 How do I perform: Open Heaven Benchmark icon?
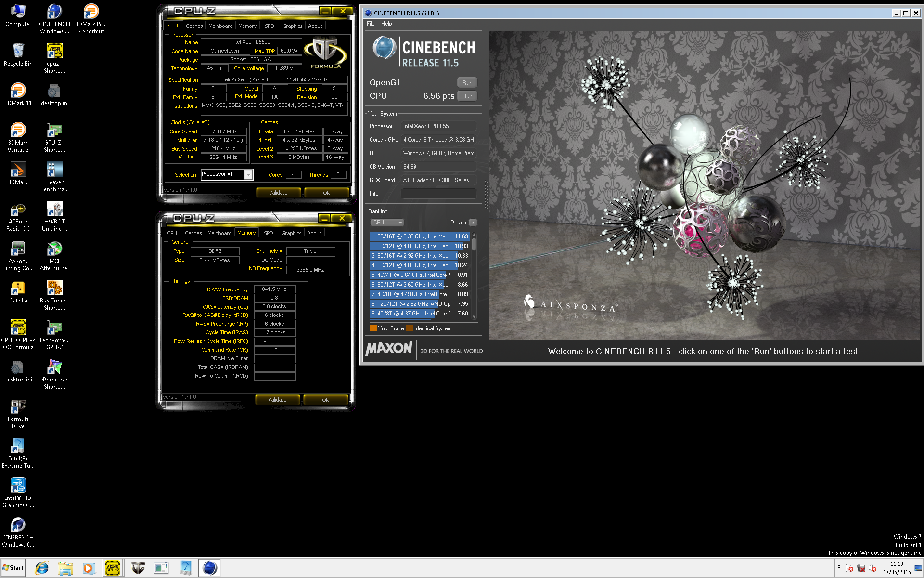pos(54,177)
